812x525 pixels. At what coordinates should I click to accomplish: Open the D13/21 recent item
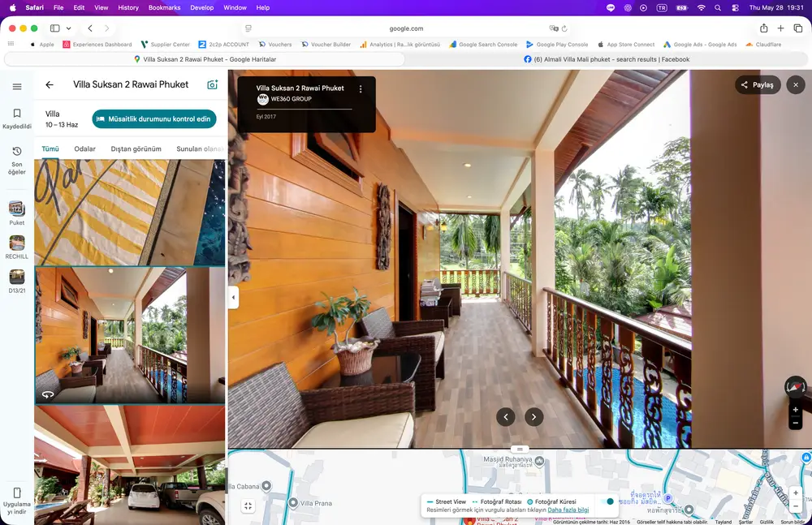click(x=17, y=282)
